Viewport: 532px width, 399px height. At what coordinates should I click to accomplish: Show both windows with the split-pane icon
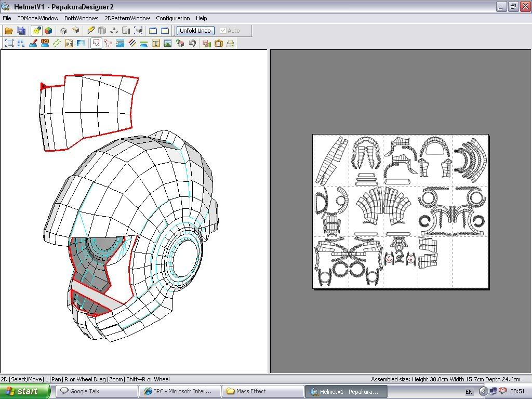[153, 31]
